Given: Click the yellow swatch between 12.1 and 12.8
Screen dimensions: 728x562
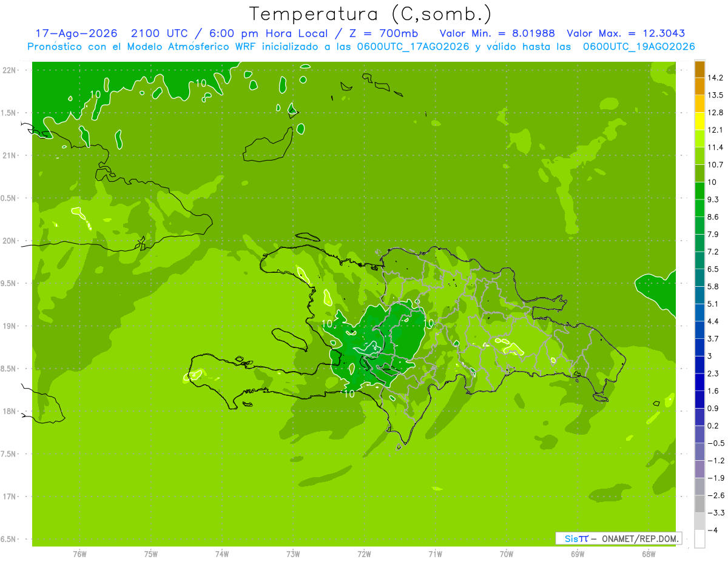Looking at the screenshot, I should coord(699,121).
